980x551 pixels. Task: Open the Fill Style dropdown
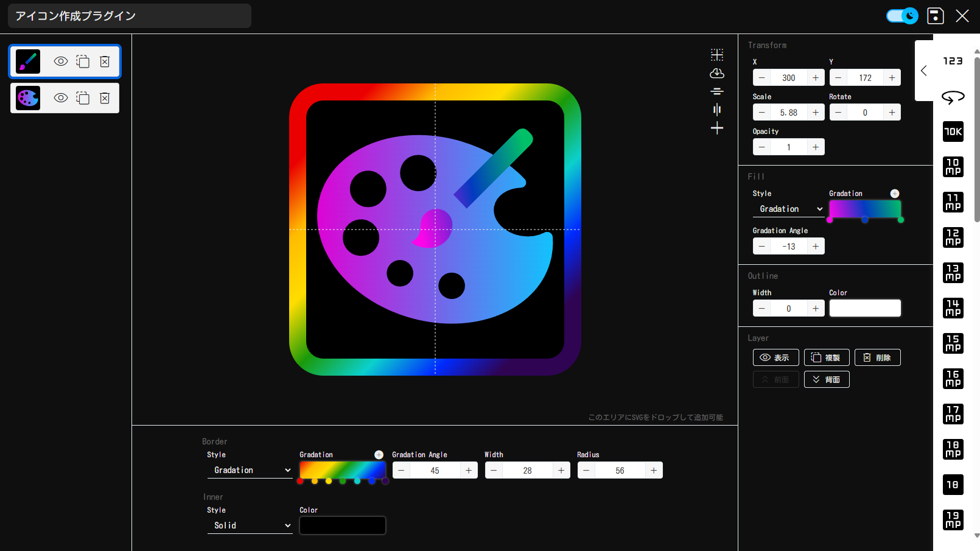(x=788, y=209)
